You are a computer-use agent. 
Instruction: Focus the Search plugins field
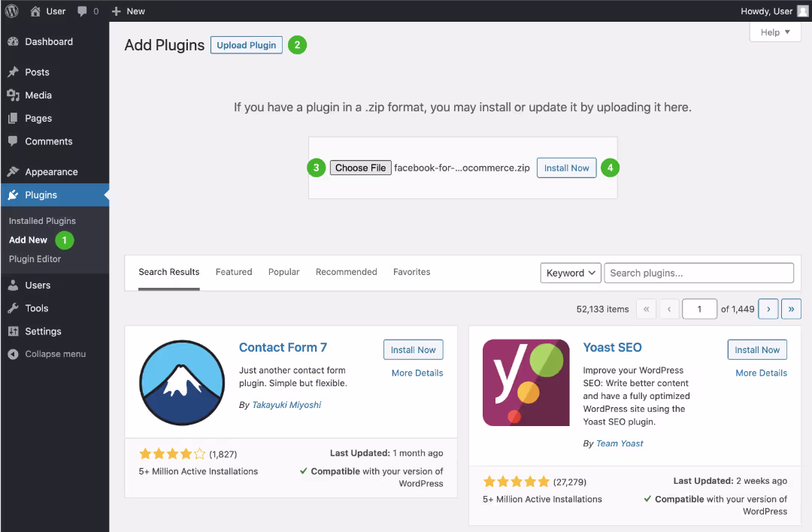click(x=699, y=273)
